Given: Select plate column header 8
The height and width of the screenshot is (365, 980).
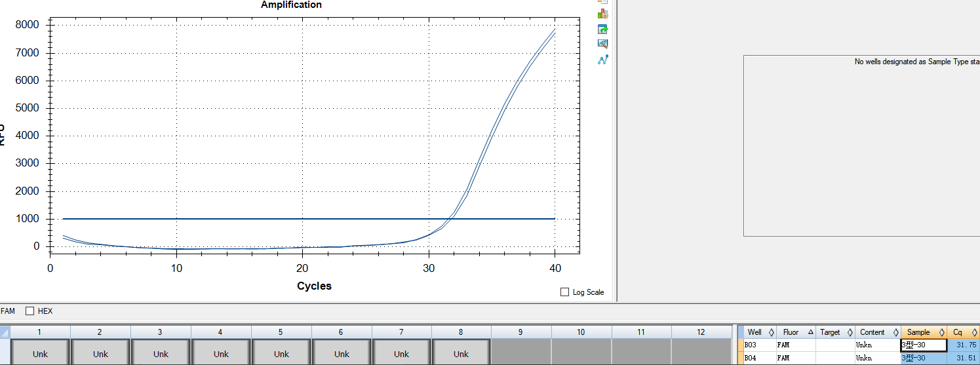Looking at the screenshot, I should (x=461, y=332).
